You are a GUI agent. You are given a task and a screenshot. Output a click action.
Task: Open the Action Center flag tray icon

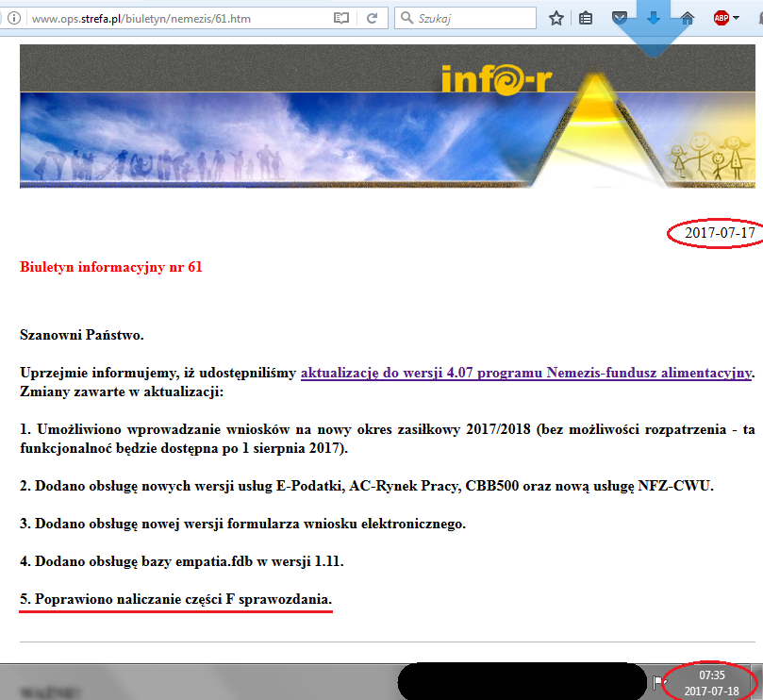pos(658,682)
